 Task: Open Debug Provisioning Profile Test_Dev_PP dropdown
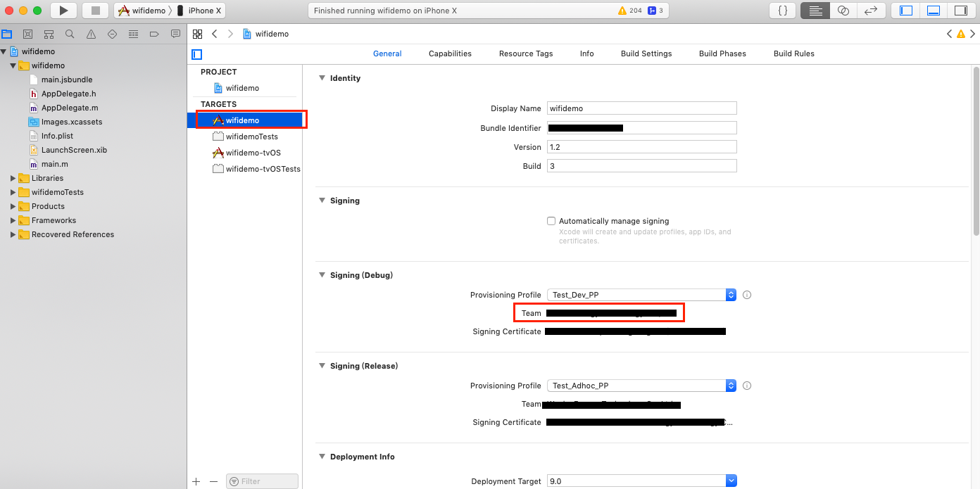tap(641, 295)
